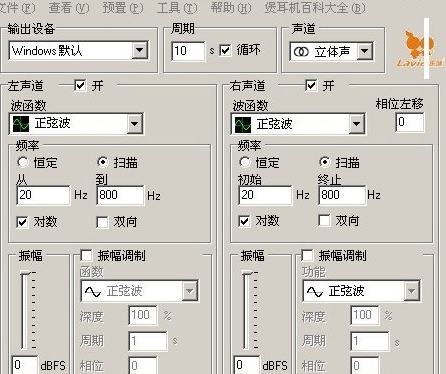Click right modulation 深度 field
This screenshot has height=374, width=446.
(365, 315)
